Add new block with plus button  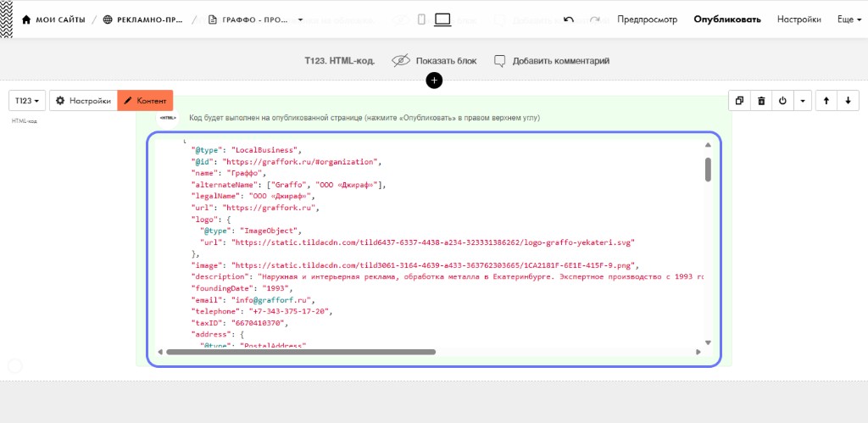pos(434,81)
